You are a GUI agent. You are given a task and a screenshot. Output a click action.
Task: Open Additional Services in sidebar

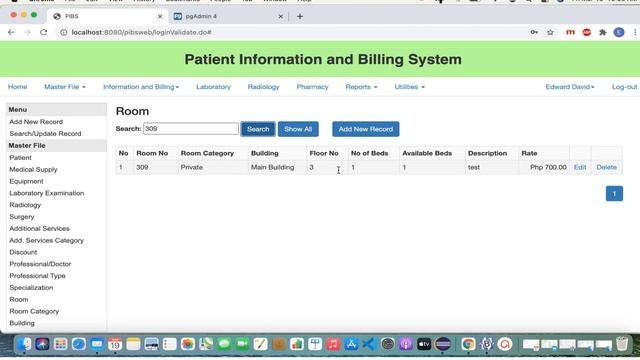point(39,229)
